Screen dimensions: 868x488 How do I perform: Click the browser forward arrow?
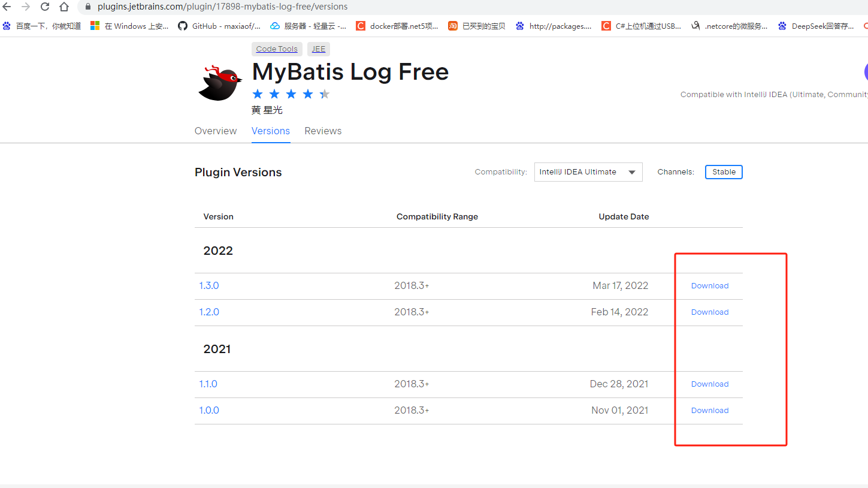pos(26,7)
